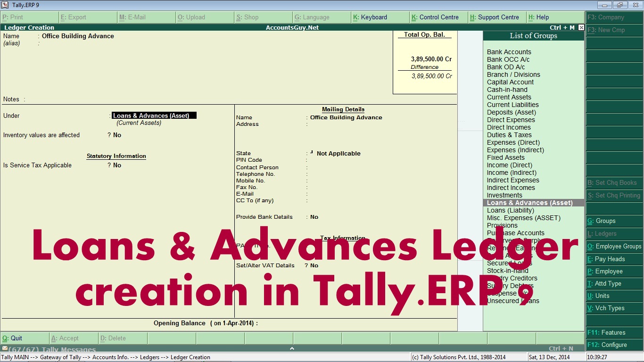644x362 pixels.
Task: Click the Tally.ERP 9 title bar app icon
Action: point(5,5)
